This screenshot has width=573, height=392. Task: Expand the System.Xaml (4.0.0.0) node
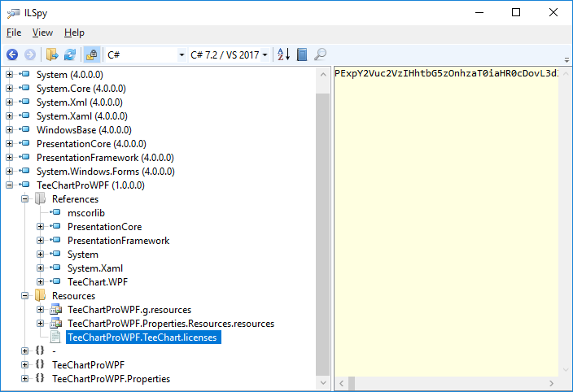click(10, 116)
